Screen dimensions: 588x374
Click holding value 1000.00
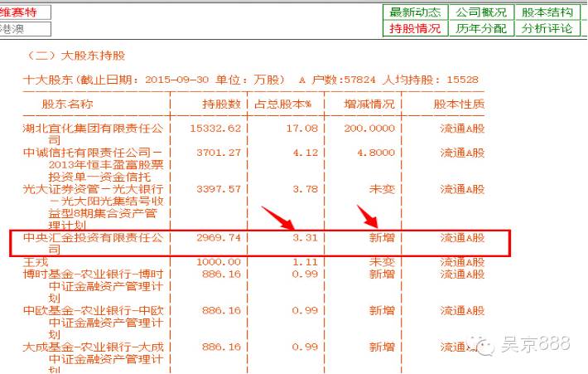tap(219, 262)
